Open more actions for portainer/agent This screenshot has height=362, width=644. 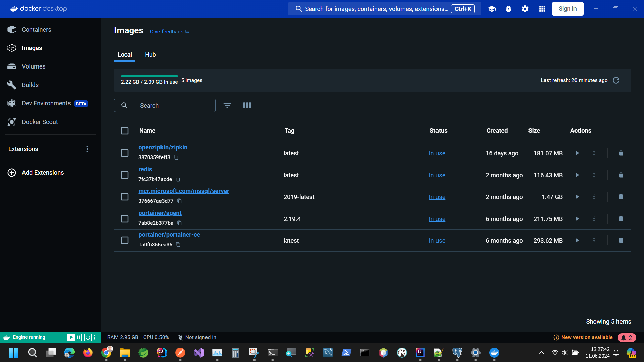coord(594,219)
